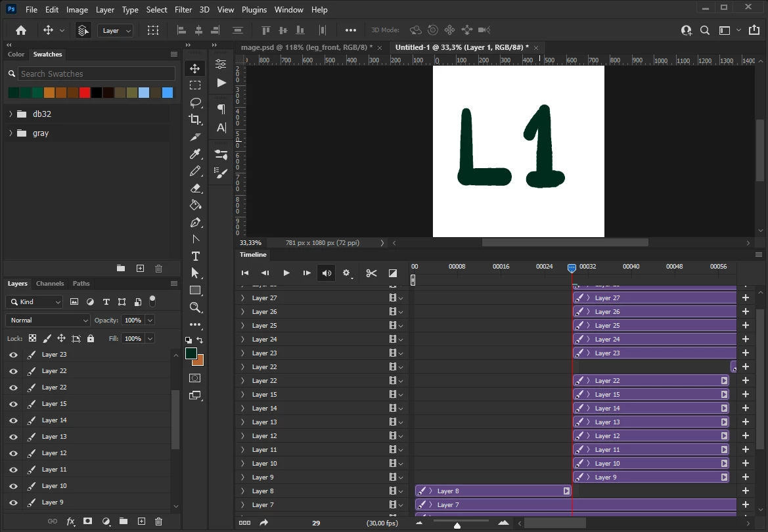
Task: Toggle Auto-Select in the options bar
Action: [83, 30]
